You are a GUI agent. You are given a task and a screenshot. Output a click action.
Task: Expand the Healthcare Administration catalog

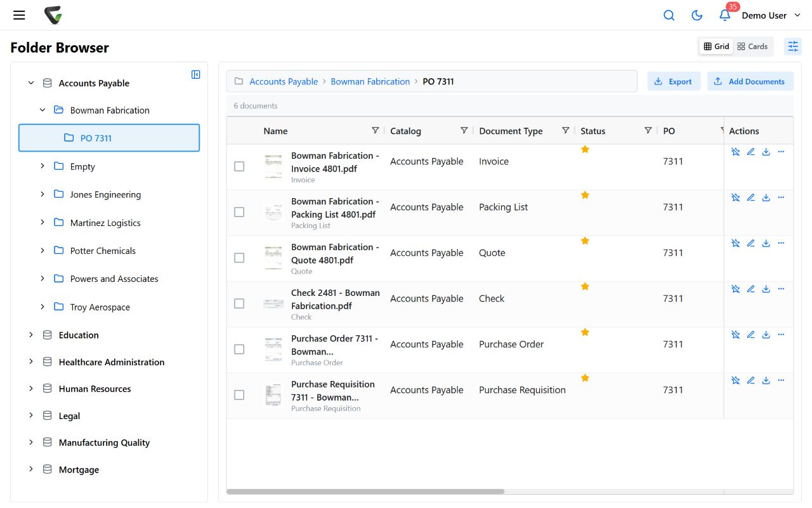click(31, 361)
